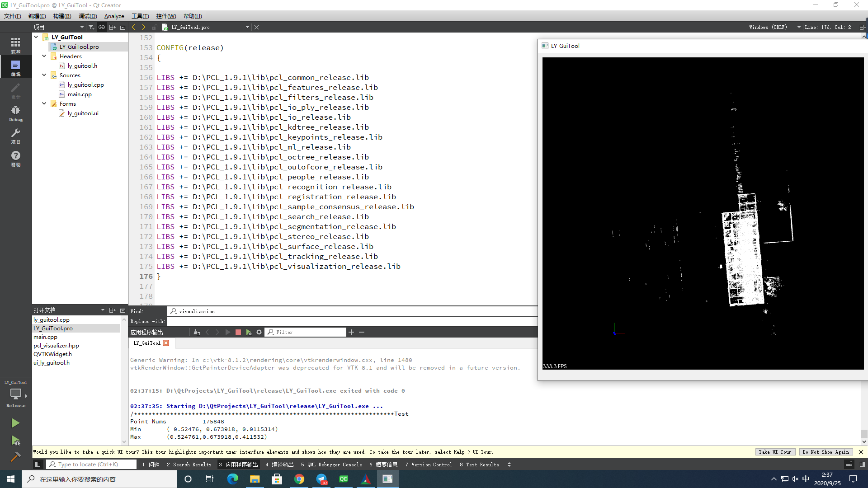Toggle the filter icon in the project panel header

(91, 27)
